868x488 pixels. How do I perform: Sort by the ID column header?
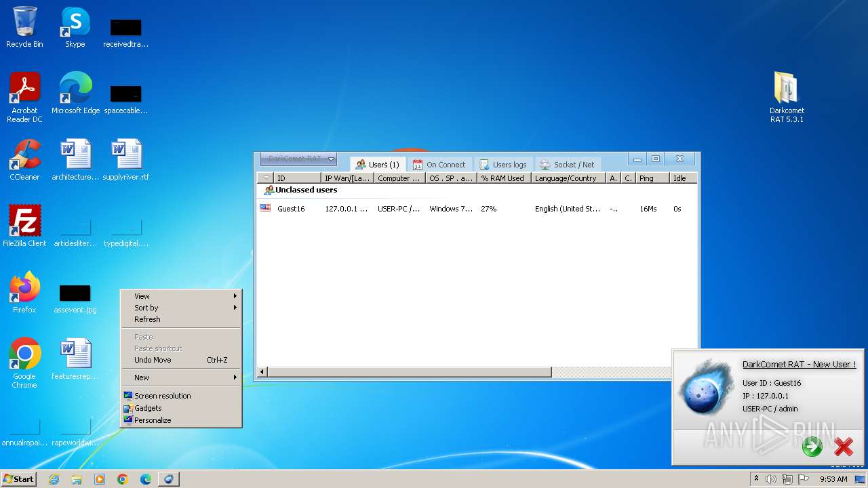pos(297,178)
